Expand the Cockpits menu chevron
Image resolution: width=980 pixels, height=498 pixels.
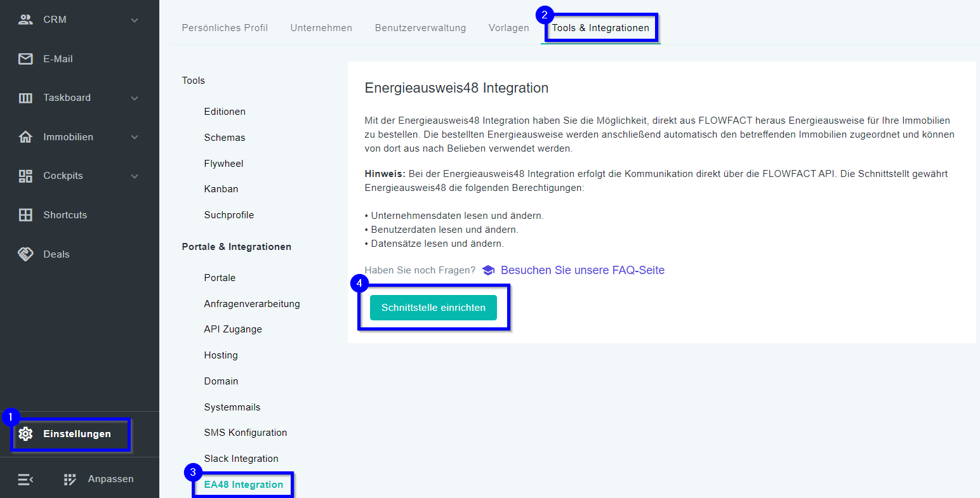(x=135, y=176)
